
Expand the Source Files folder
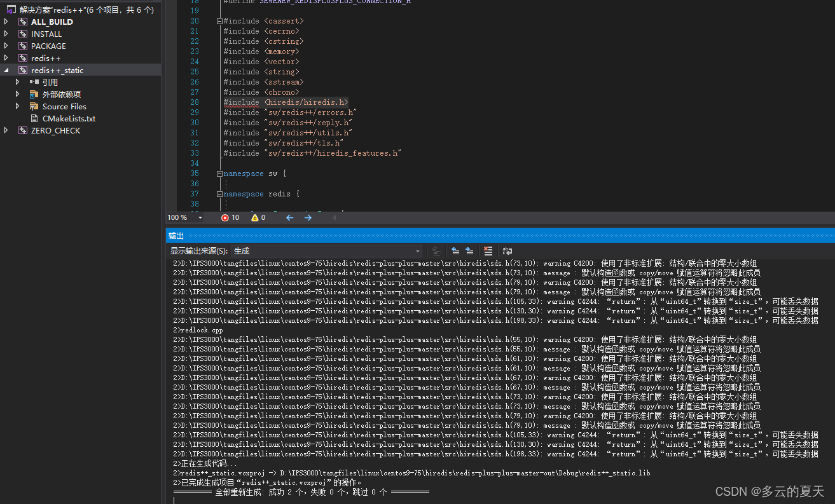coord(17,106)
